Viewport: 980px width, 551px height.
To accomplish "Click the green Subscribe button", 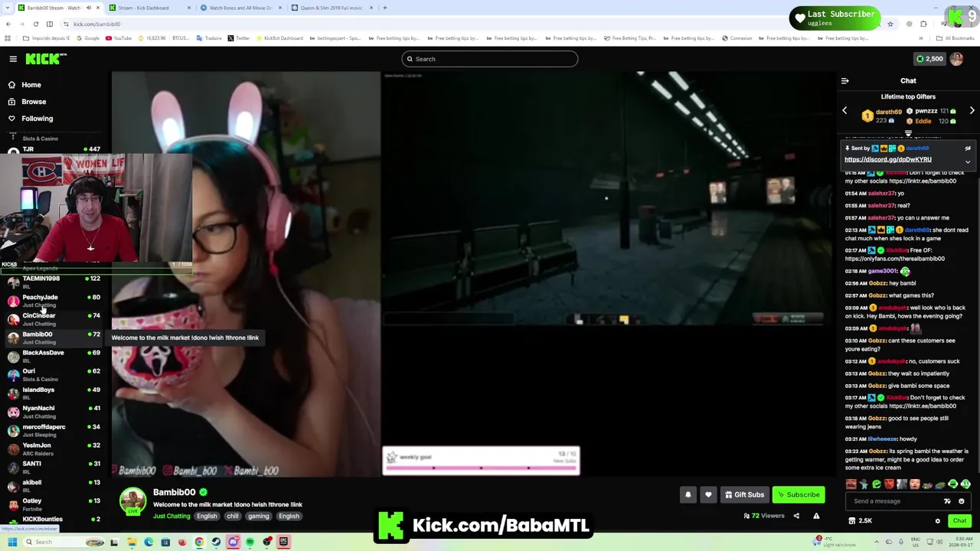I will click(799, 494).
